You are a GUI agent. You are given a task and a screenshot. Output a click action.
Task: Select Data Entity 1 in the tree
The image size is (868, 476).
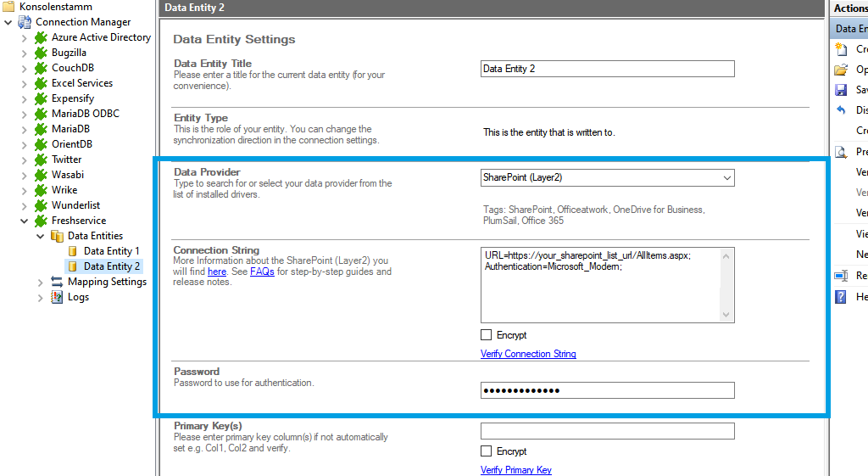click(x=111, y=251)
